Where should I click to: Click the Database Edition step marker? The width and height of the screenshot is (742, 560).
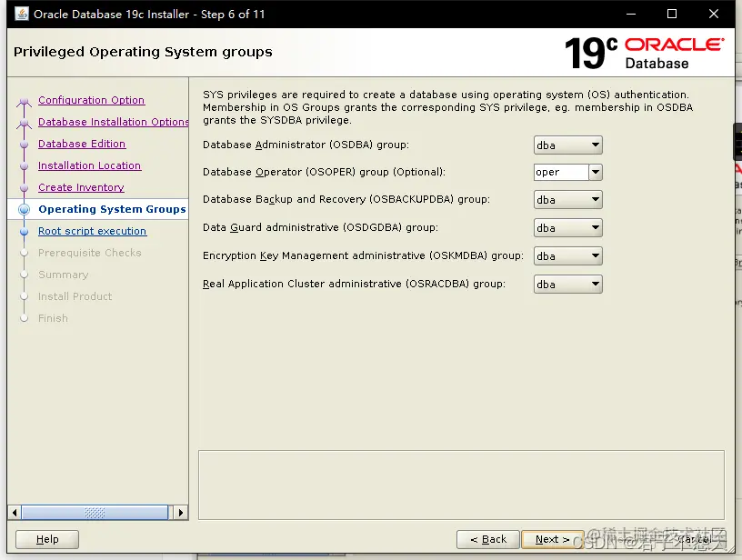tap(25, 145)
